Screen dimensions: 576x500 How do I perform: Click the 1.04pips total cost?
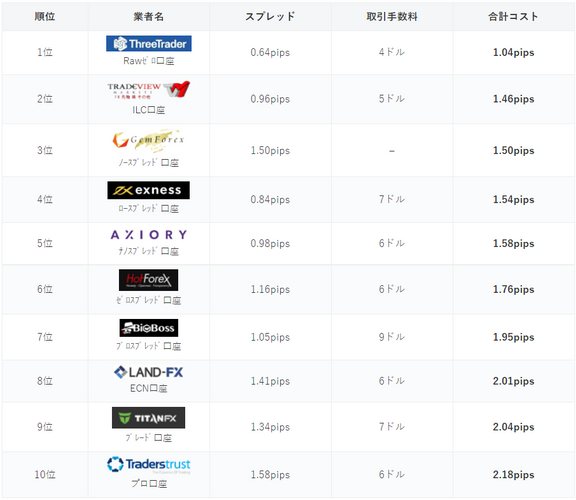click(x=514, y=53)
